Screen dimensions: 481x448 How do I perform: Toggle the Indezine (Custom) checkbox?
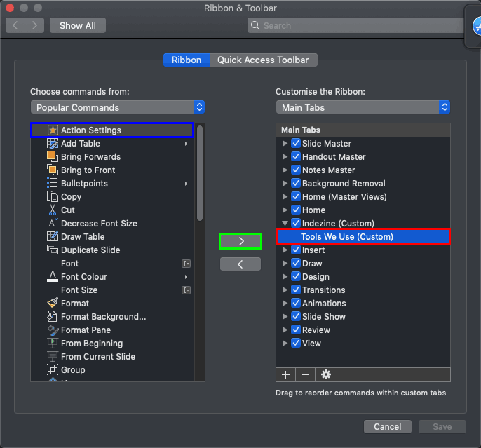coord(296,223)
